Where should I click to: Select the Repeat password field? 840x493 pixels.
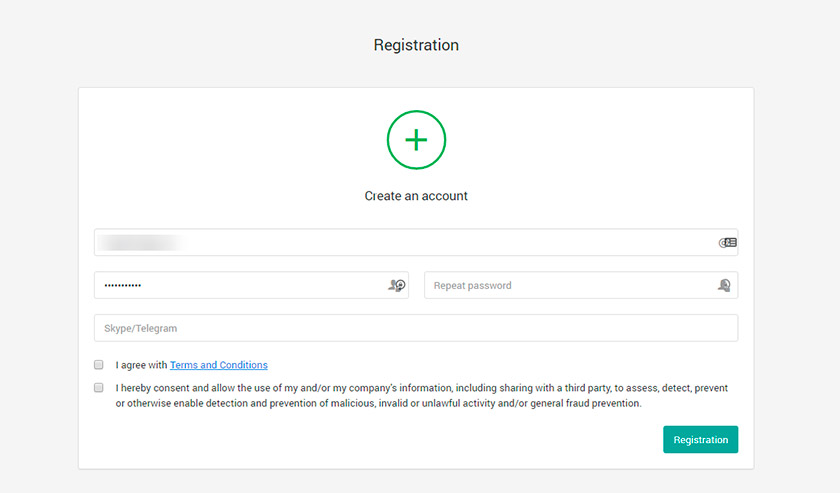click(581, 285)
